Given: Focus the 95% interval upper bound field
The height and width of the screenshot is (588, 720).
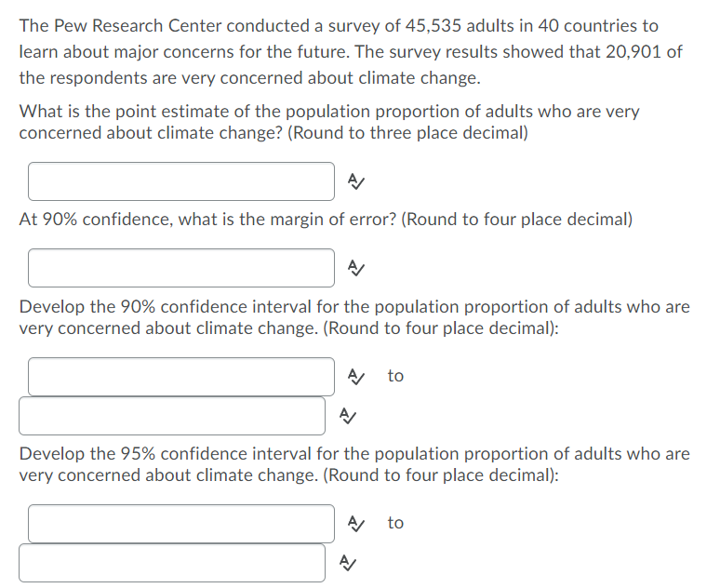Looking at the screenshot, I should click(172, 563).
